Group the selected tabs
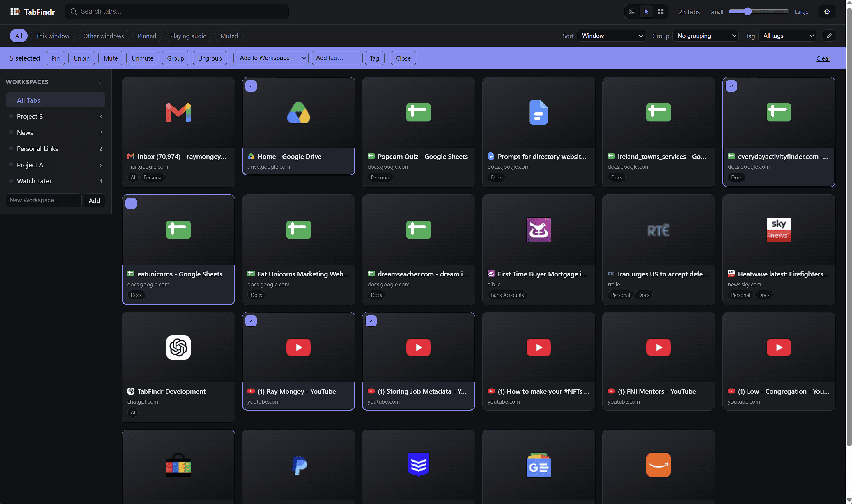 point(175,58)
